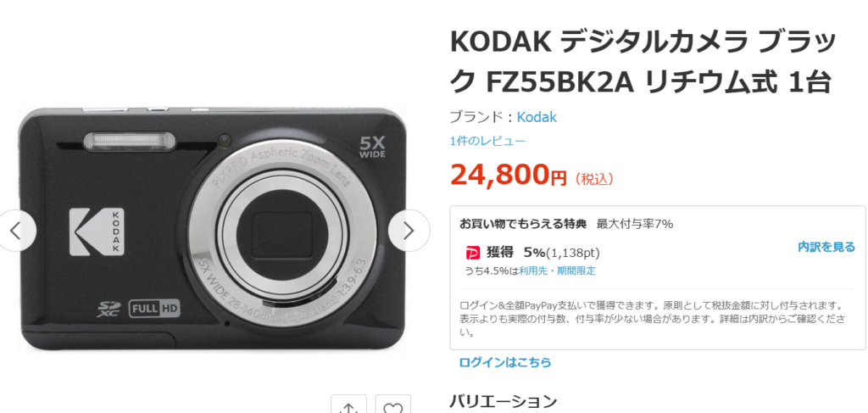Viewport: 868px width, 413px height.
Task: Open the 利用先・期間限定 link
Action: (558, 271)
